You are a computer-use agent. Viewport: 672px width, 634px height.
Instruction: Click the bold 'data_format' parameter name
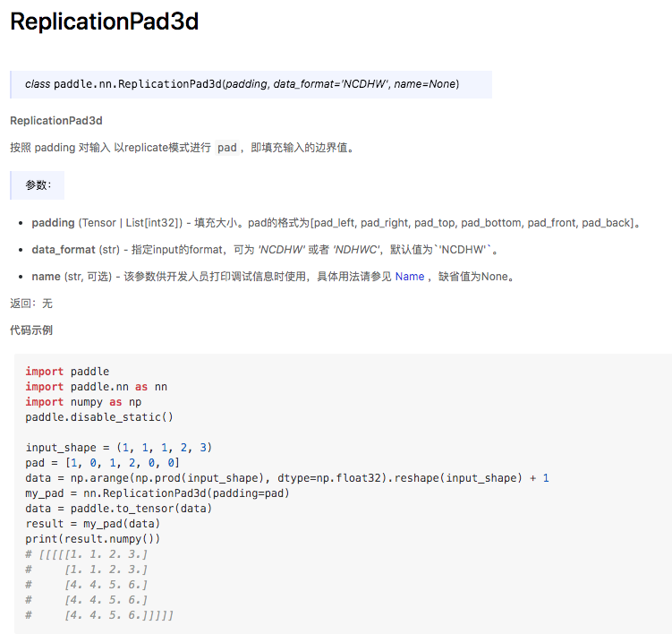[x=64, y=250]
